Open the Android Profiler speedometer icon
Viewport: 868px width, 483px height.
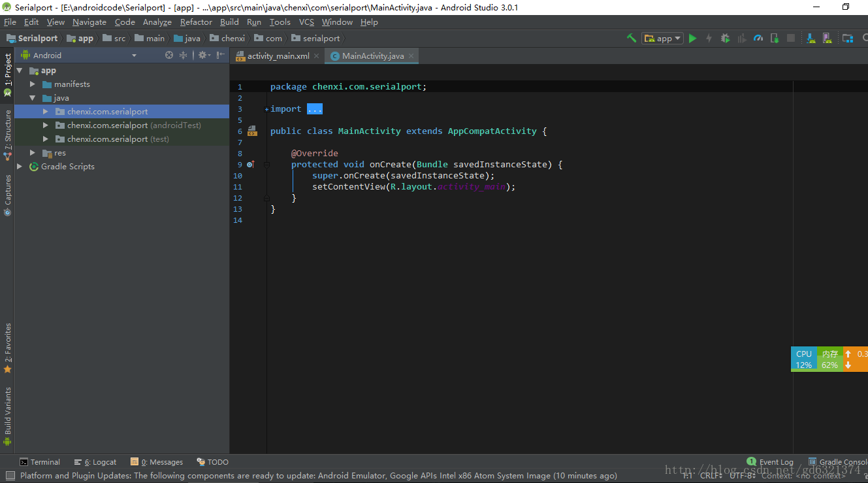[758, 38]
